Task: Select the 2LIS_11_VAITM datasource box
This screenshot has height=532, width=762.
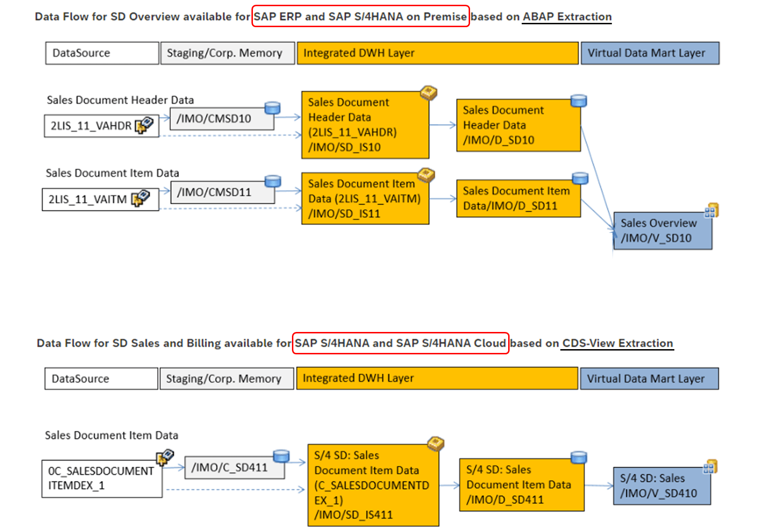Action: 100,200
